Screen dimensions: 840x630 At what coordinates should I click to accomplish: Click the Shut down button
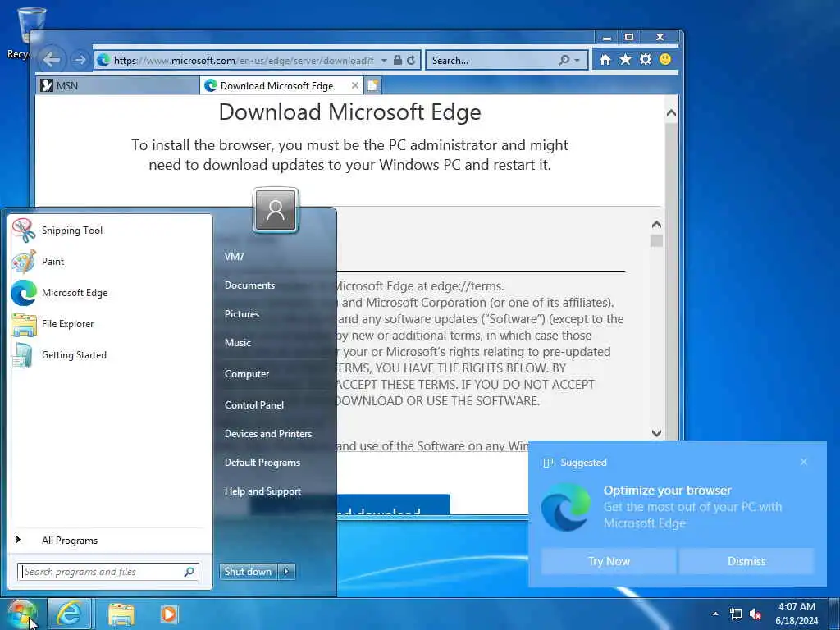coord(249,572)
